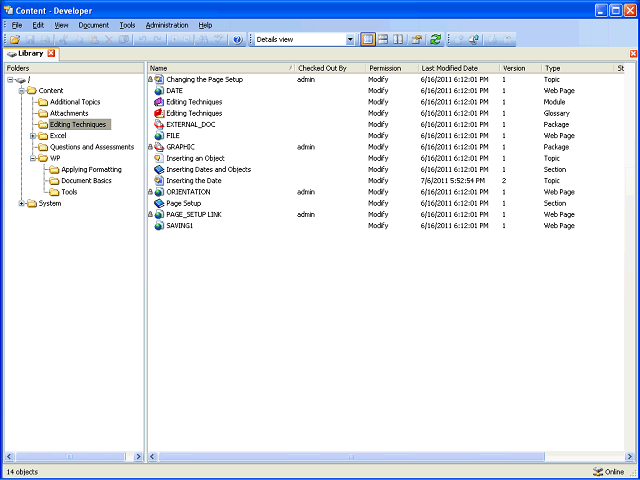The image size is (640, 480).
Task: Open the File menu
Action: tap(17, 25)
